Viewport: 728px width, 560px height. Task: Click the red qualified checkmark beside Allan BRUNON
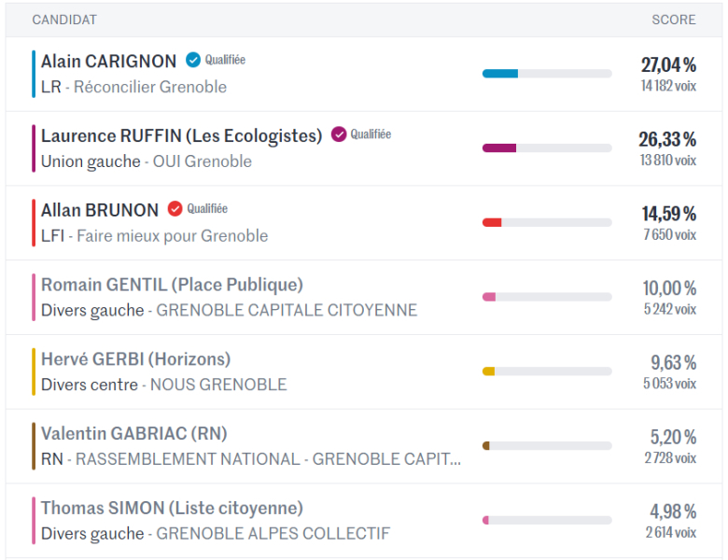175,209
